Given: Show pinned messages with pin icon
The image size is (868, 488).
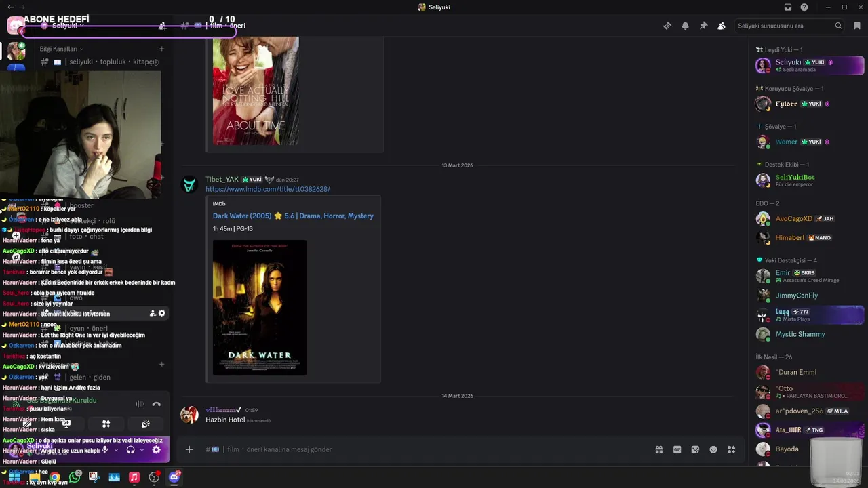Looking at the screenshot, I should (x=703, y=26).
